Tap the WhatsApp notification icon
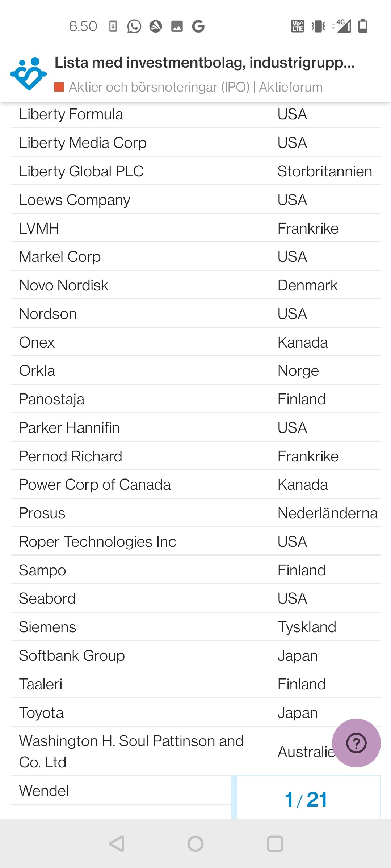 click(x=134, y=26)
